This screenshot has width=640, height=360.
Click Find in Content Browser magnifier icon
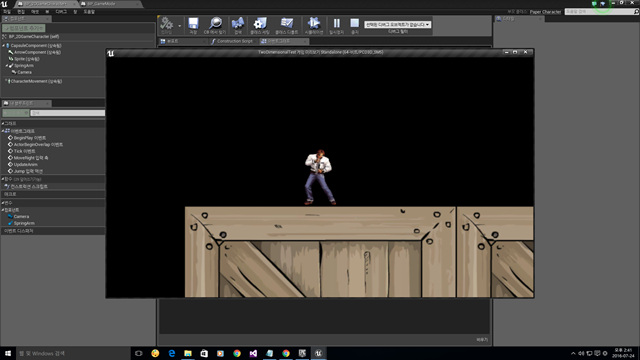(x=215, y=23)
